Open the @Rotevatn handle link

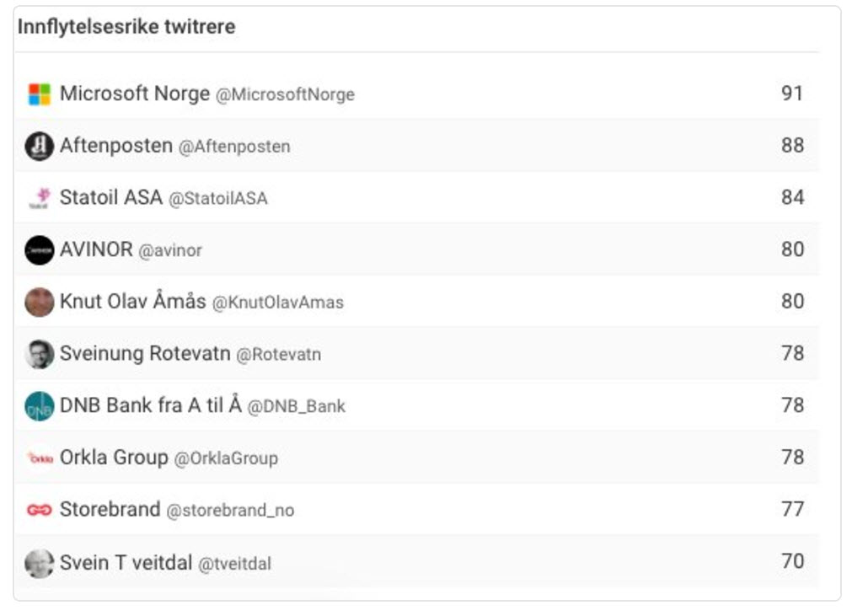[x=278, y=355]
